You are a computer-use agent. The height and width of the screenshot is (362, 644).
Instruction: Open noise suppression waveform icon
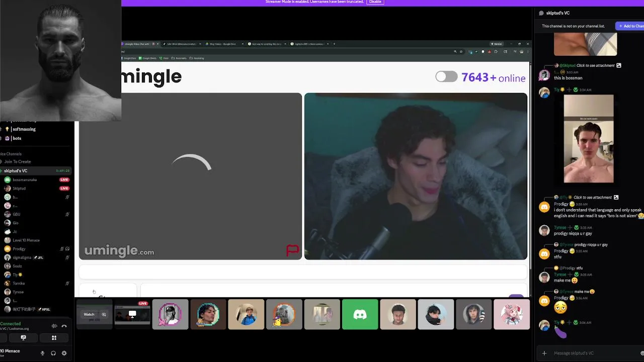54,326
